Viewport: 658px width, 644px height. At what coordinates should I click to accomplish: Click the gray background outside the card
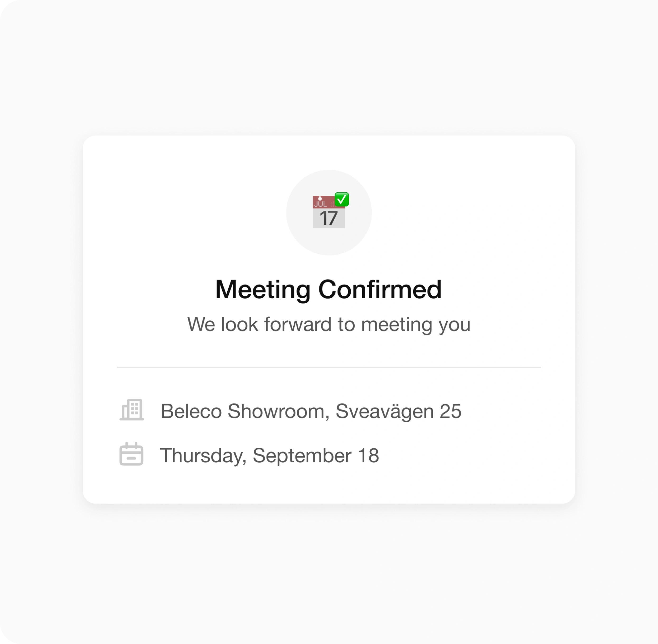[329, 575]
